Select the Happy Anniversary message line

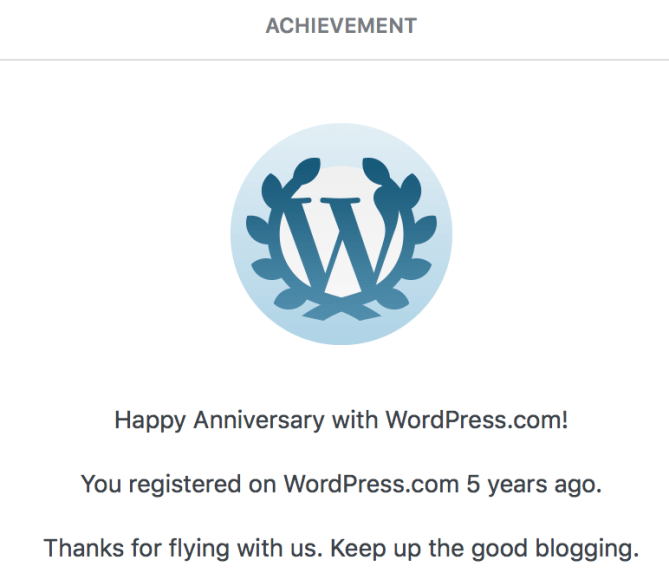pyautogui.click(x=341, y=420)
